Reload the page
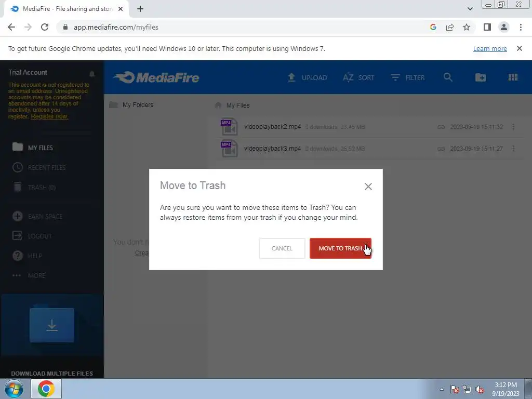The image size is (532, 399). click(x=45, y=27)
